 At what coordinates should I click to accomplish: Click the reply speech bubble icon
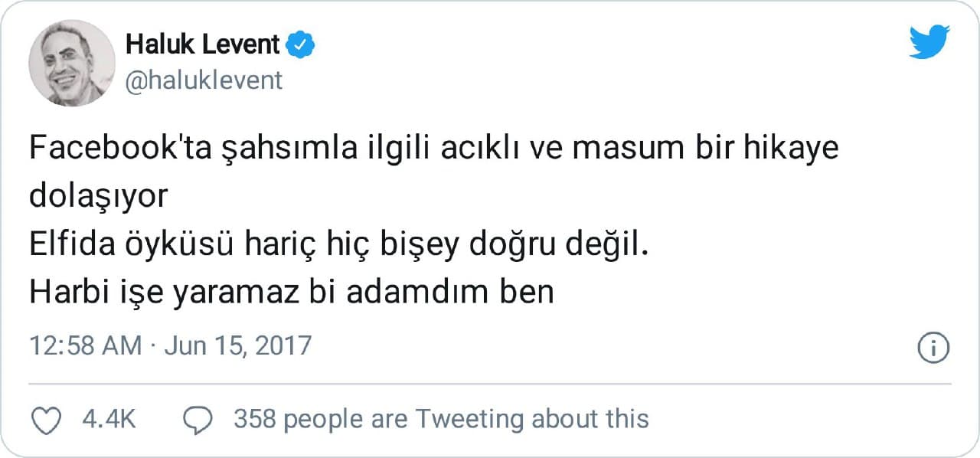pos(198,419)
